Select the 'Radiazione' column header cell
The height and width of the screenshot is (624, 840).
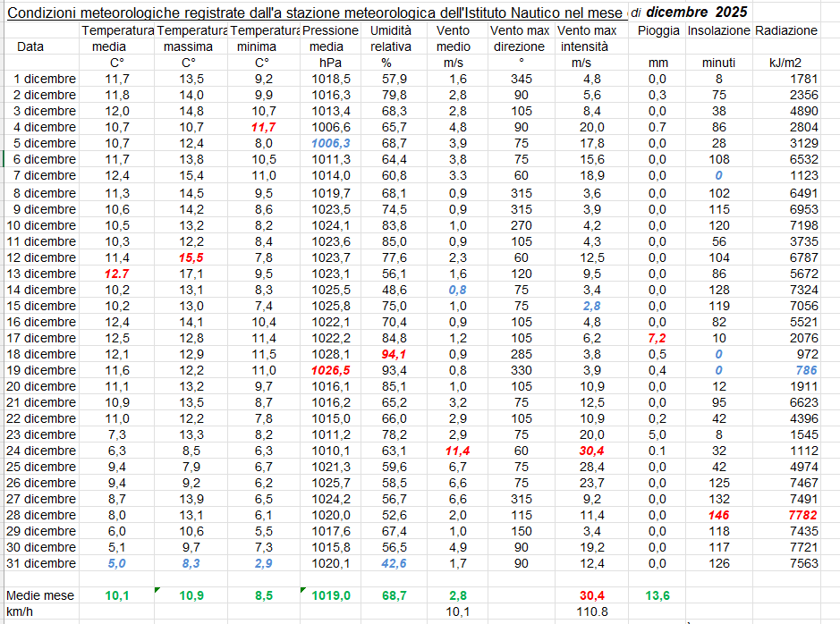[785, 30]
